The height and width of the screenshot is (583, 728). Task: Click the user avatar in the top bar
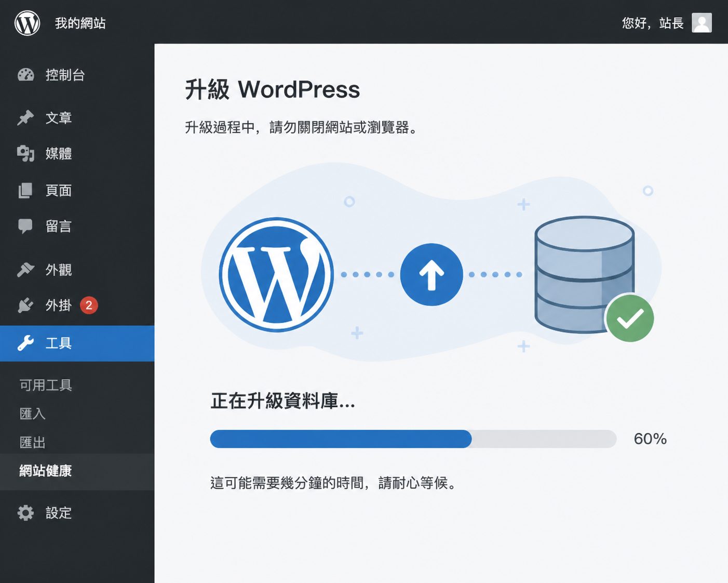(x=702, y=23)
